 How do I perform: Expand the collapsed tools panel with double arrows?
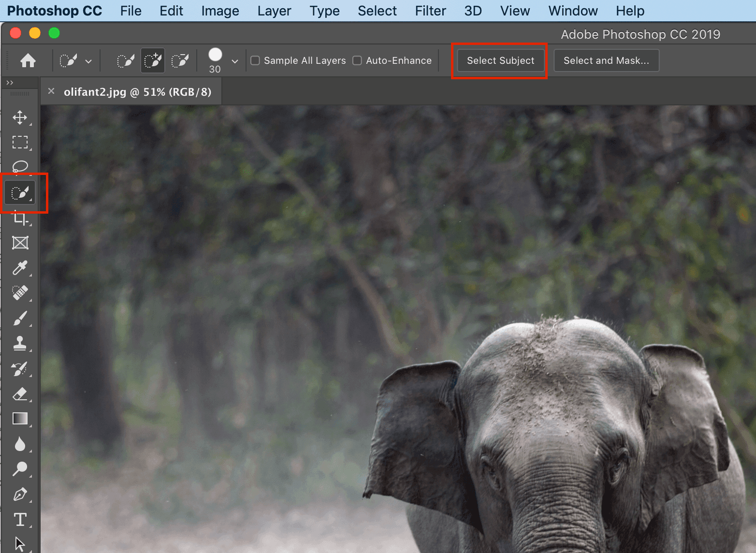[10, 83]
